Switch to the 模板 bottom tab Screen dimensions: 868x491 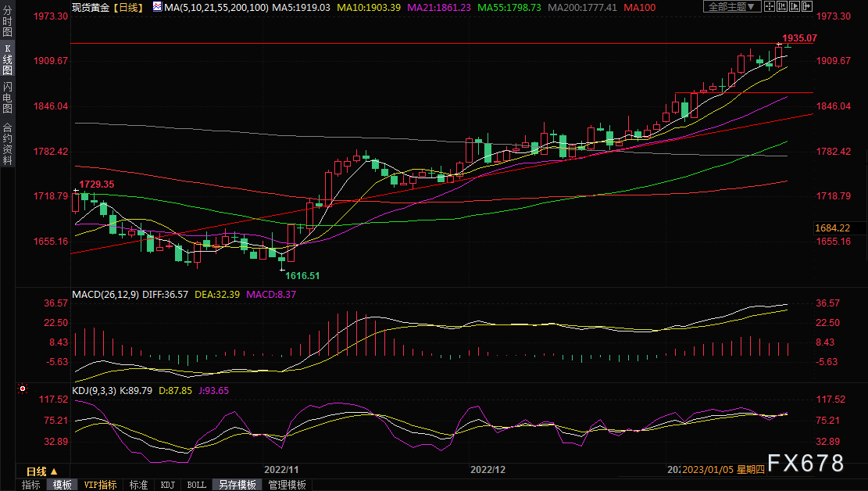point(62,485)
